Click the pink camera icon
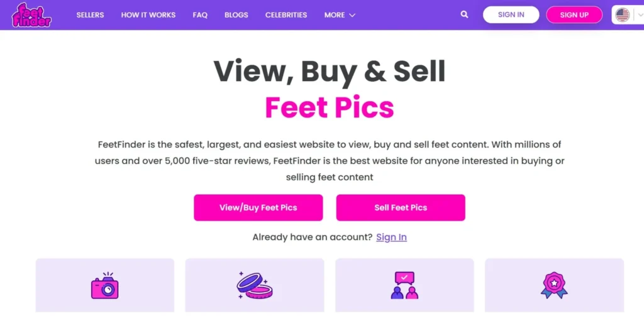644x316 pixels. click(104, 286)
